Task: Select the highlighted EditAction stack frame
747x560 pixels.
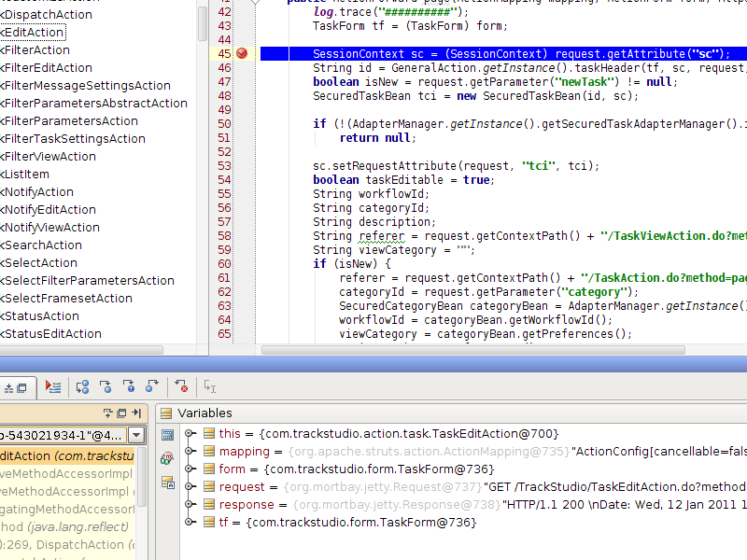Action: point(67,456)
